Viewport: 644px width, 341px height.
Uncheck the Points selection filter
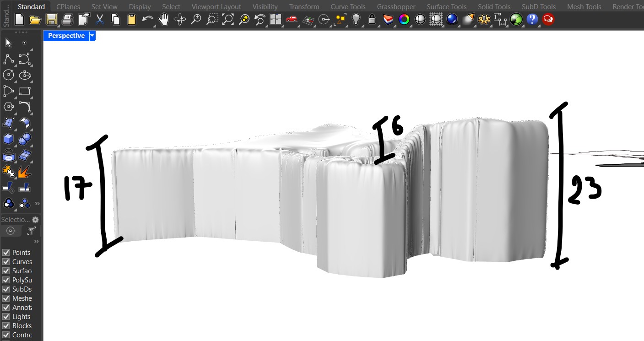(x=6, y=253)
